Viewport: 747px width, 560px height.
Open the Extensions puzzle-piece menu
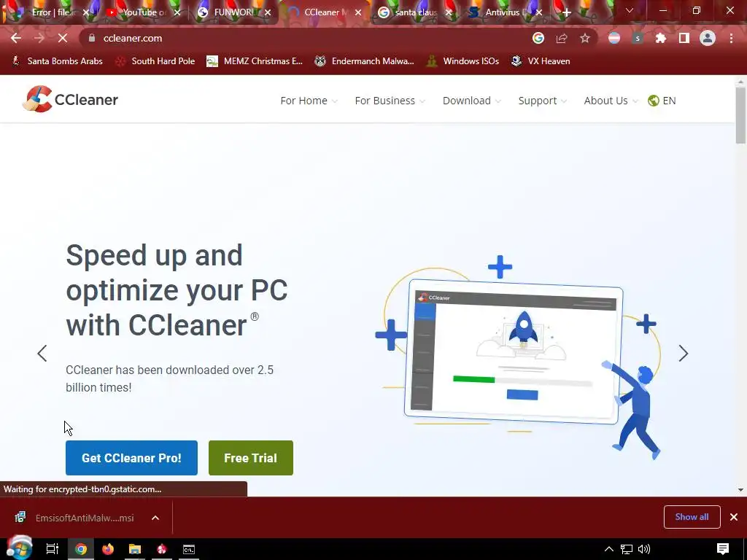pos(661,38)
